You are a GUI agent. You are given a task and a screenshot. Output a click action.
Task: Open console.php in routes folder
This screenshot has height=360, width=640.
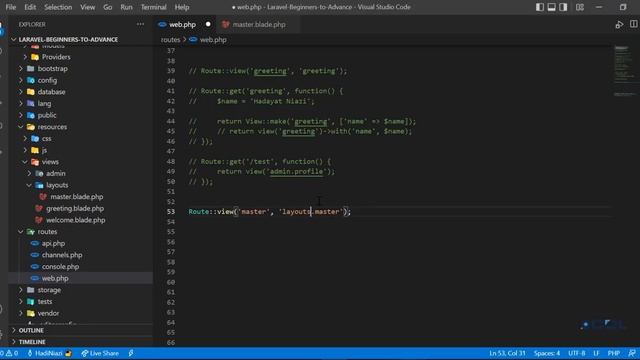coord(60,267)
